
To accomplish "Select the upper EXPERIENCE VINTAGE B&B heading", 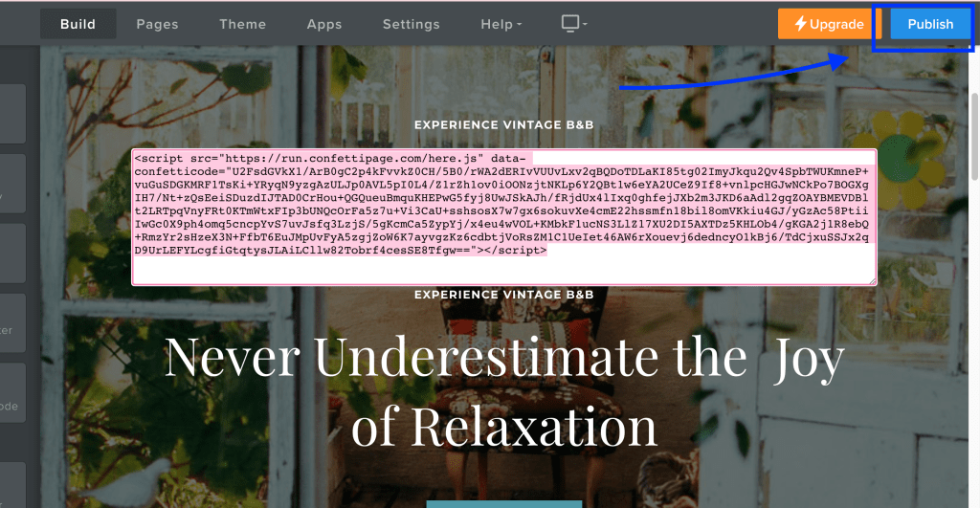I will point(503,125).
